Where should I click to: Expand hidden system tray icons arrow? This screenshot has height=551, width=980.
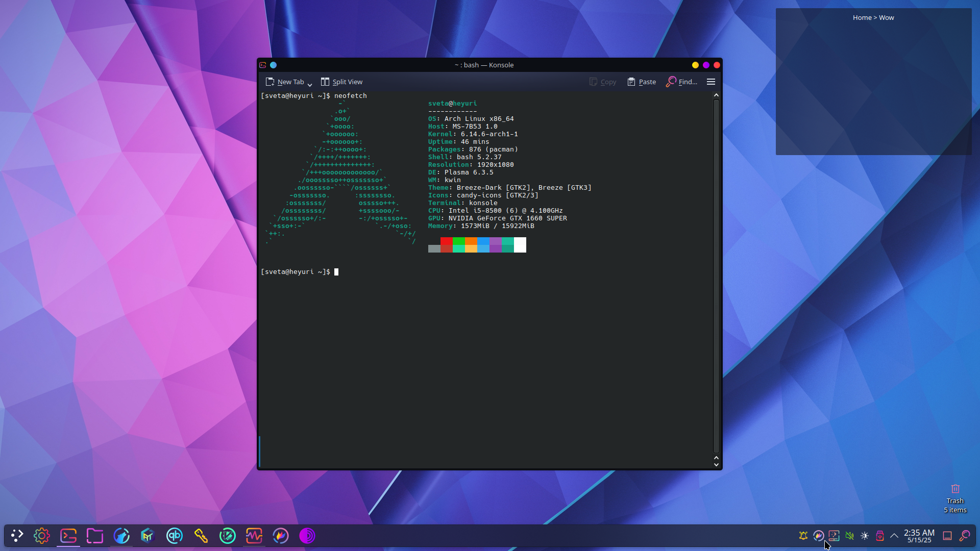(894, 536)
